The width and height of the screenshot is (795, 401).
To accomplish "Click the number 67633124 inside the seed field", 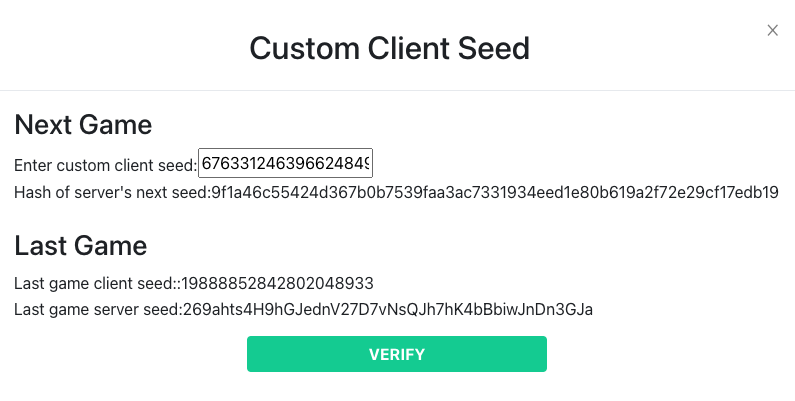I will click(240, 164).
